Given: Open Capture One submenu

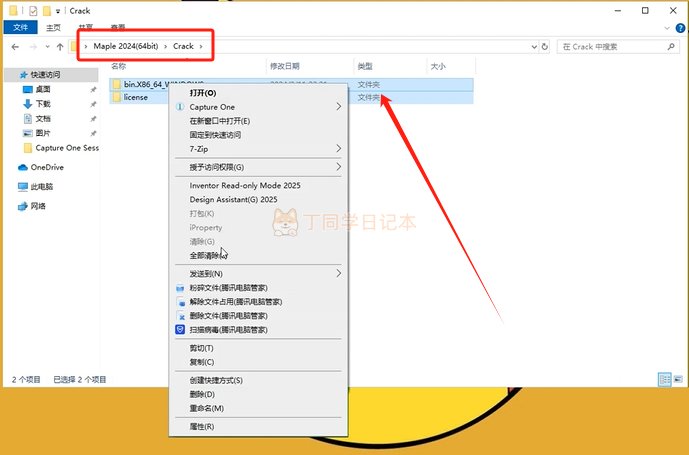Looking at the screenshot, I should (x=258, y=107).
